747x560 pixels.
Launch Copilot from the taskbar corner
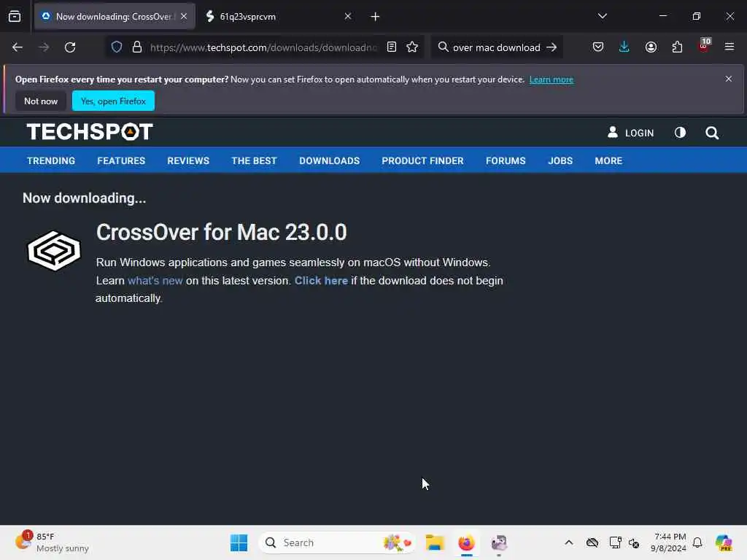tap(724, 542)
